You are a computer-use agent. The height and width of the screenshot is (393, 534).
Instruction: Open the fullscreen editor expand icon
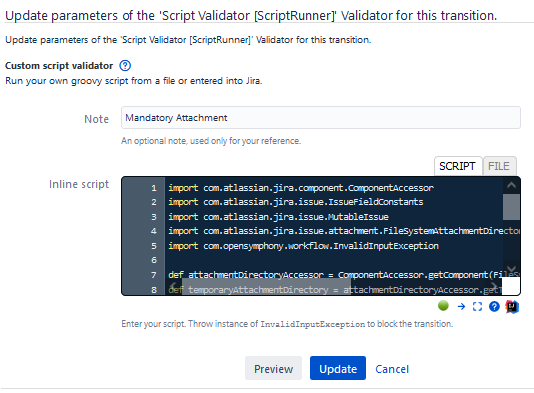pos(477,306)
